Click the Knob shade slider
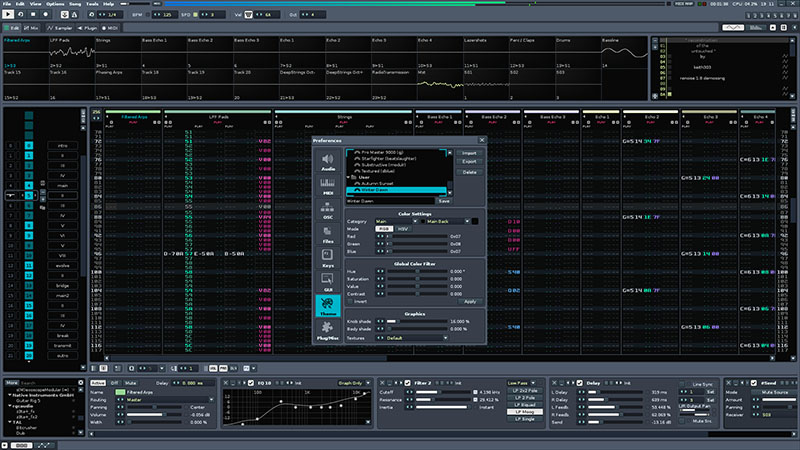Image resolution: width=800 pixels, height=450 pixels. pyautogui.click(x=417, y=321)
